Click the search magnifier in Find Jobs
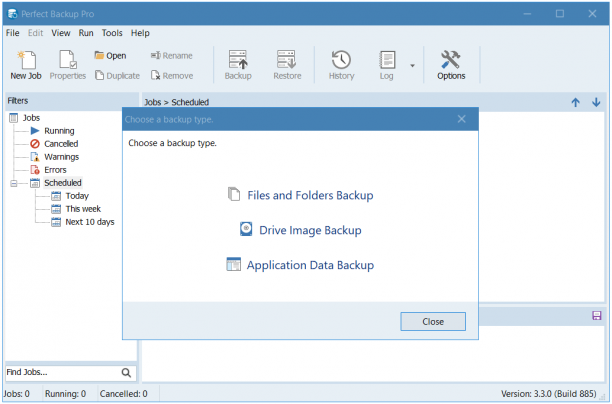 pyautogui.click(x=126, y=373)
